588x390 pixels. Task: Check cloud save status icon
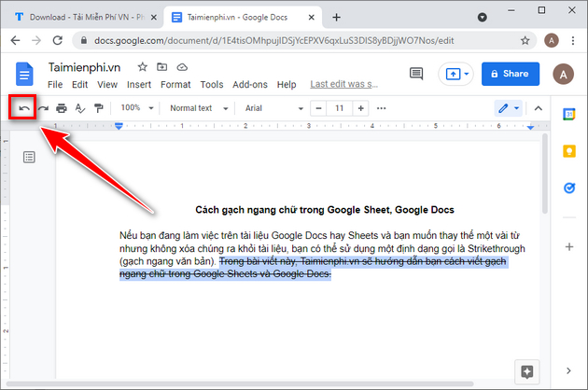pos(182,67)
